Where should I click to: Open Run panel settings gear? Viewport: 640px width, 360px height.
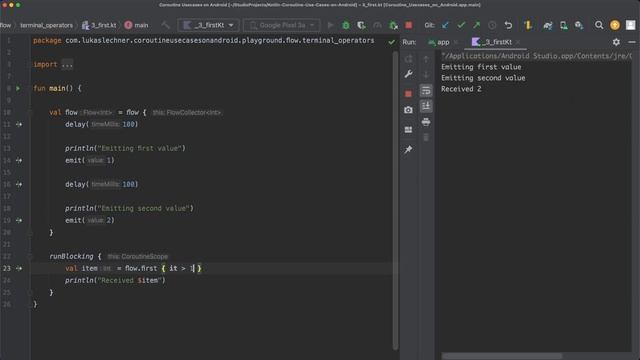[616, 42]
